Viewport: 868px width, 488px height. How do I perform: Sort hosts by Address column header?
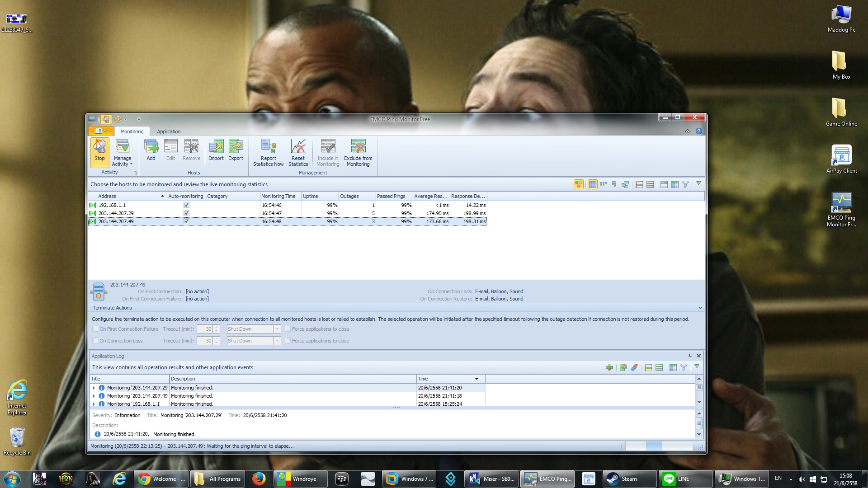click(129, 196)
